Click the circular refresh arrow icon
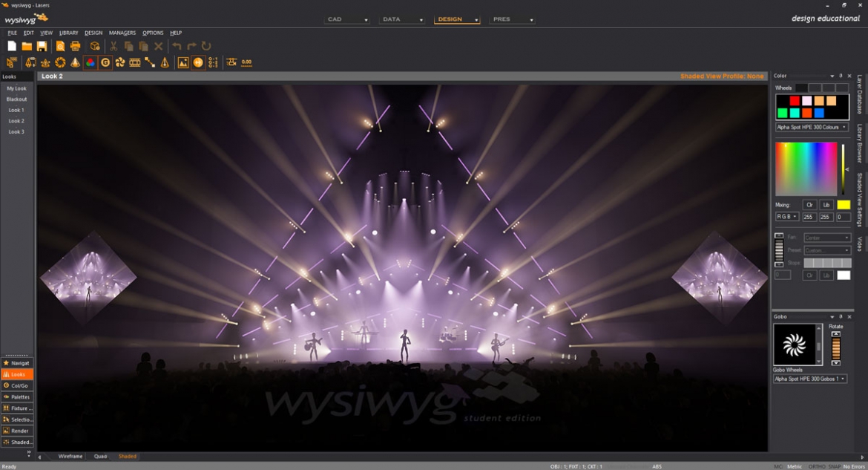The height and width of the screenshot is (470, 868). click(206, 46)
